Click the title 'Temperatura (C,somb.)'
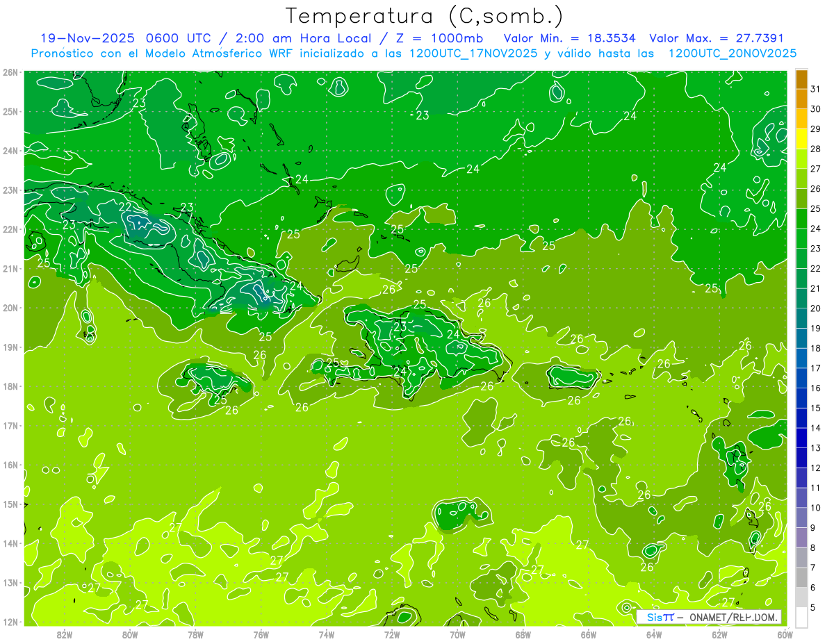 click(x=425, y=16)
